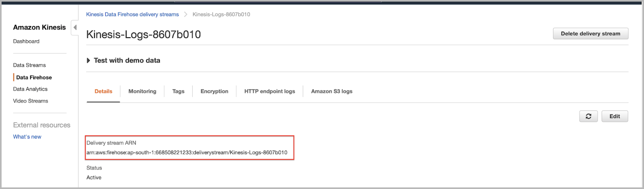
Task: Switch to the Amazon S3 logs tab
Action: coord(331,91)
